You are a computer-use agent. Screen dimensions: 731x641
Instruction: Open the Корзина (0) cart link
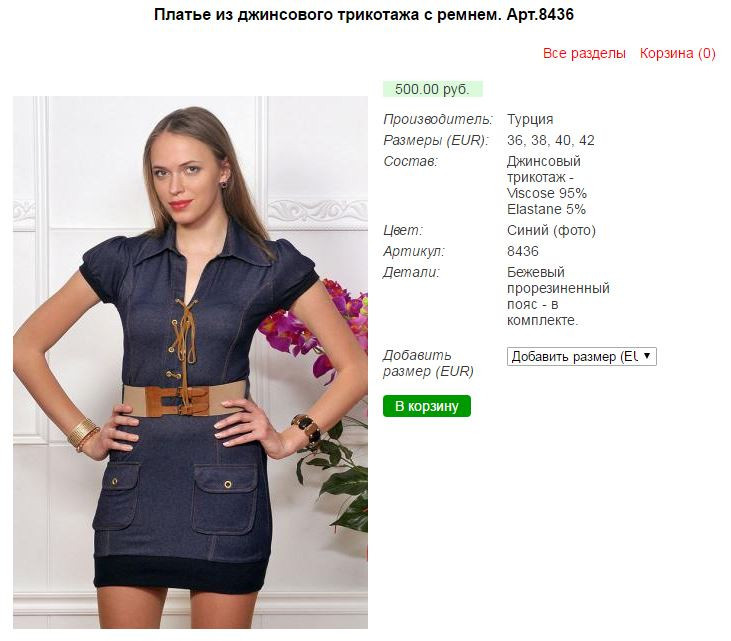677,53
